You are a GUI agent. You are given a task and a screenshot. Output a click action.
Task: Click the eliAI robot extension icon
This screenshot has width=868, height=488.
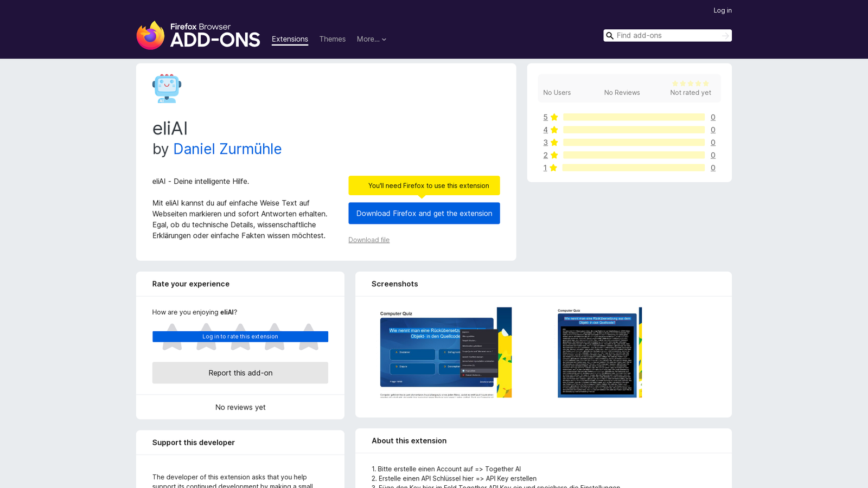167,88
